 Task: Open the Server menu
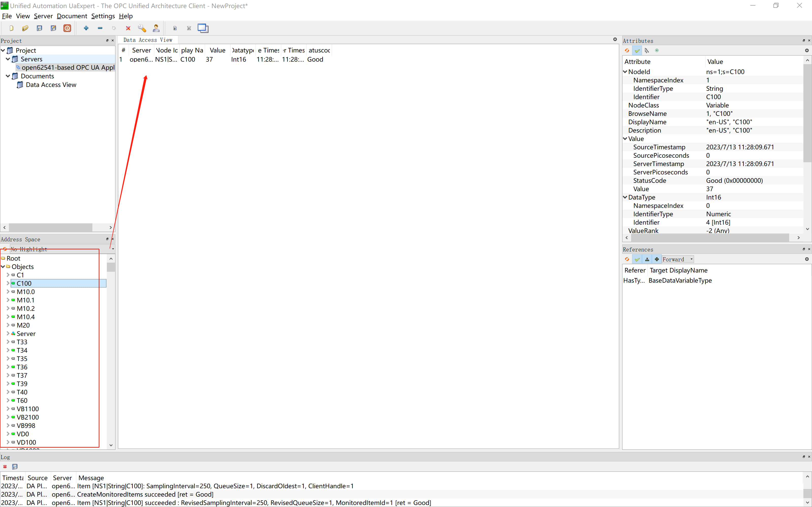click(x=43, y=16)
